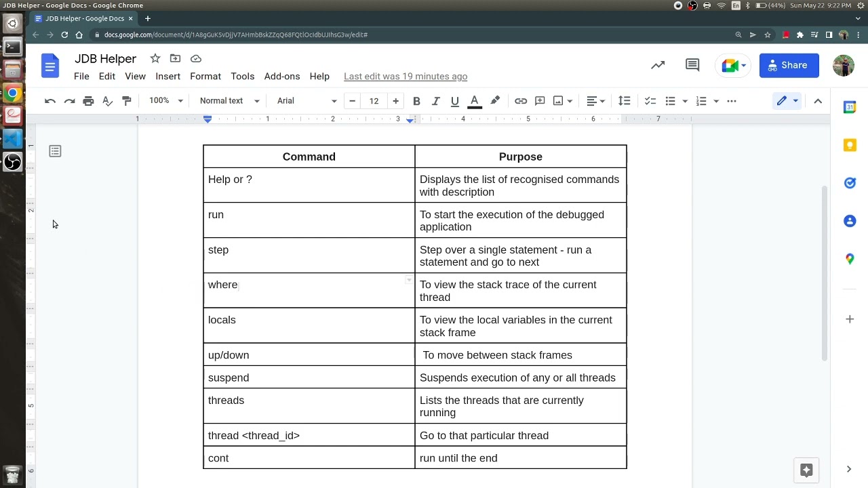868x488 pixels.
Task: Open Google Contacts side panel
Action: point(850,221)
